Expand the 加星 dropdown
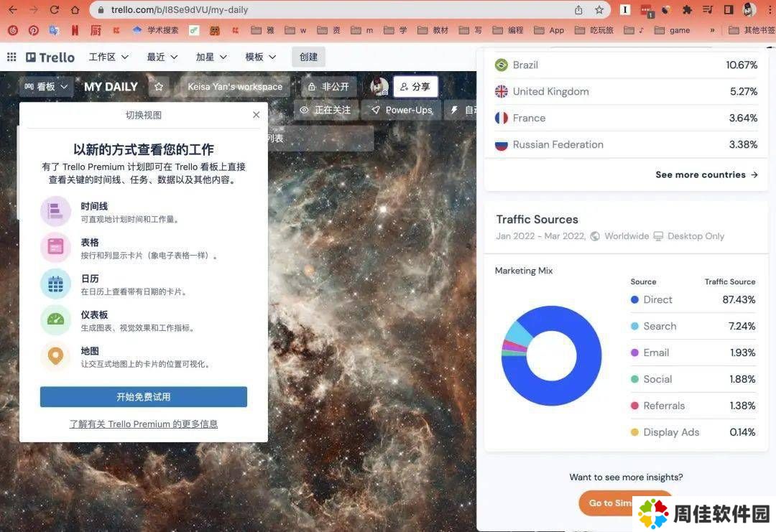The height and width of the screenshot is (532, 776). [x=211, y=57]
